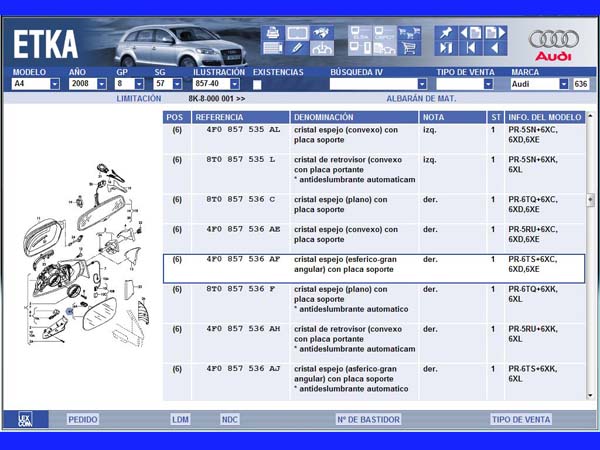Click the exit door icon
This screenshot has height=450, width=600.
pos(446,48)
